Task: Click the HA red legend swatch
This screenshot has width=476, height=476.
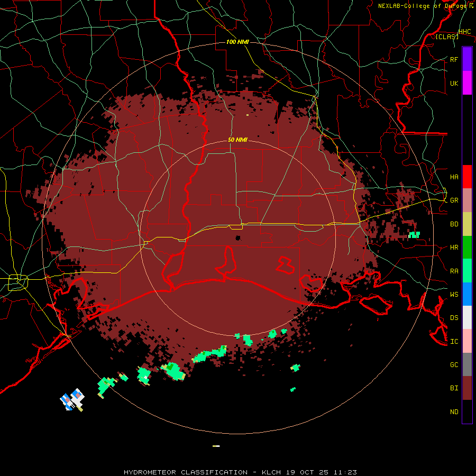Action: pos(467,177)
